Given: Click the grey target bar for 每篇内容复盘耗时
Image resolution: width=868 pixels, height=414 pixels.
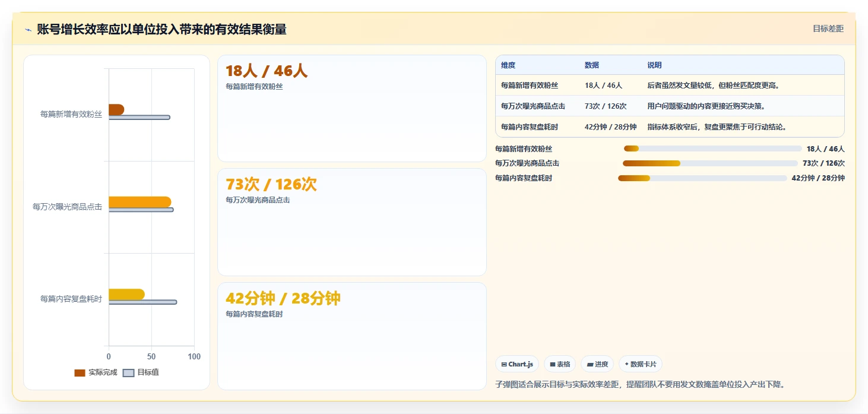Looking at the screenshot, I should [142, 302].
